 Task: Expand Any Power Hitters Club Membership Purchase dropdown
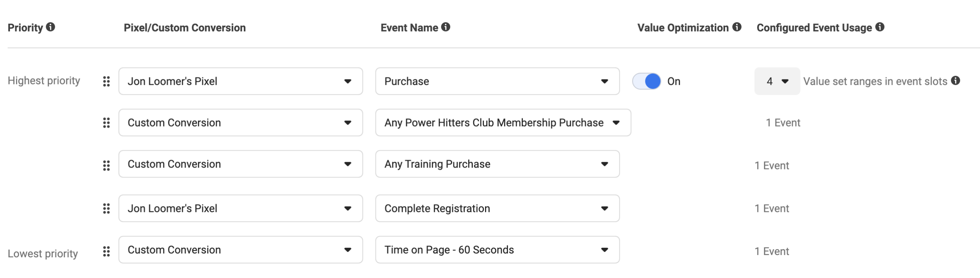[x=503, y=123]
